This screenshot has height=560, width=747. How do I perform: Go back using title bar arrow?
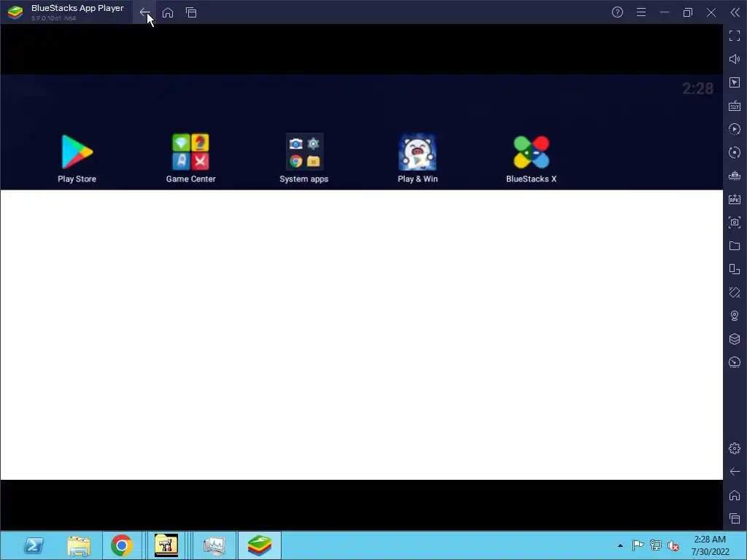point(145,12)
